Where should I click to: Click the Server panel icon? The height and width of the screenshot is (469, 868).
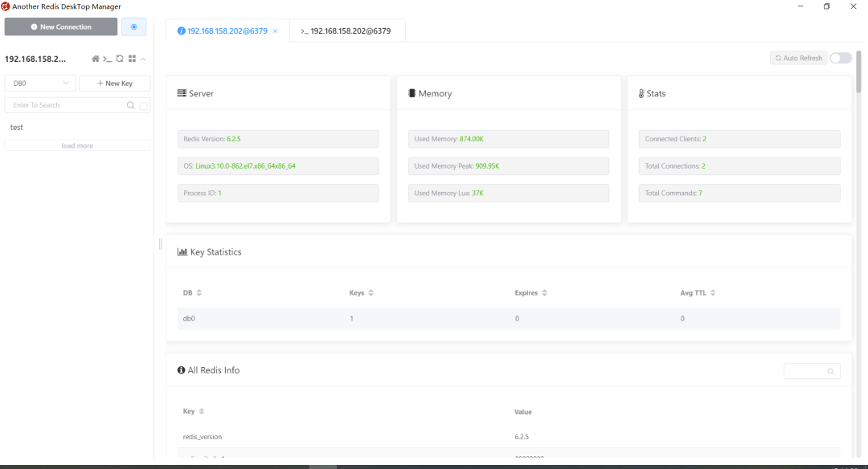click(182, 93)
